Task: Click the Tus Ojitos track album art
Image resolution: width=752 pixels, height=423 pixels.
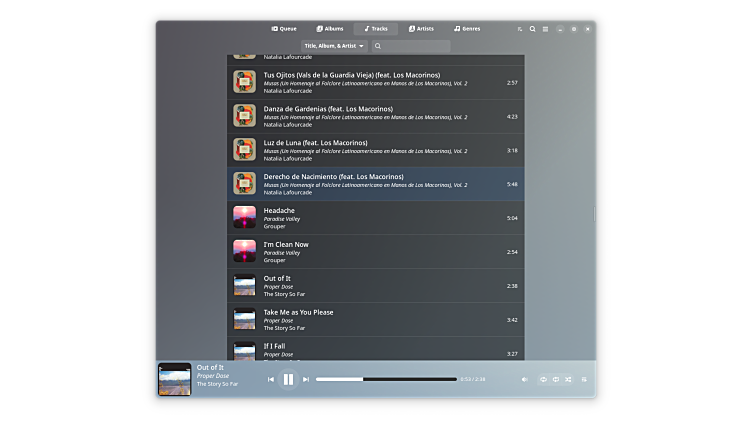Action: [245, 82]
